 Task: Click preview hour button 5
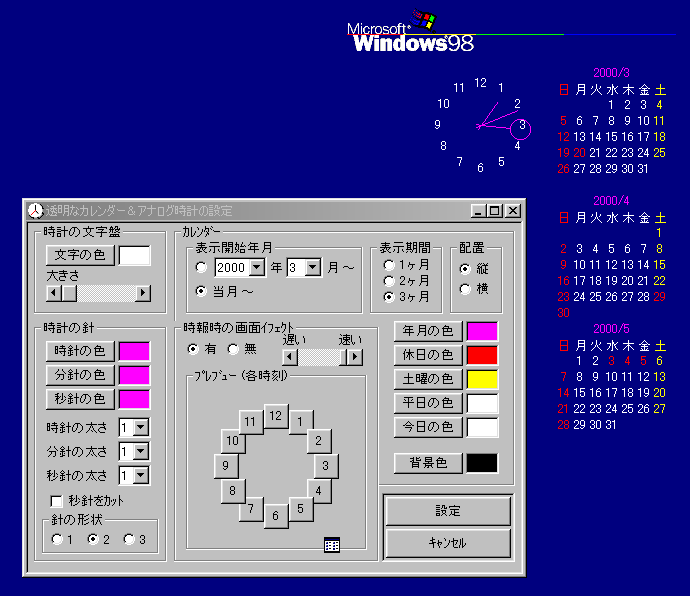[301, 509]
